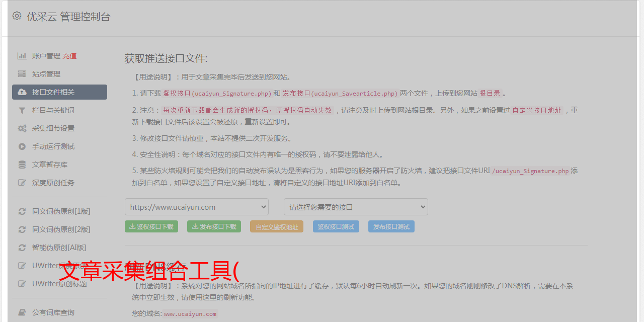Expand the 请选择您需要的接口 dropdown
Image resolution: width=644 pixels, height=322 pixels.
click(x=356, y=207)
